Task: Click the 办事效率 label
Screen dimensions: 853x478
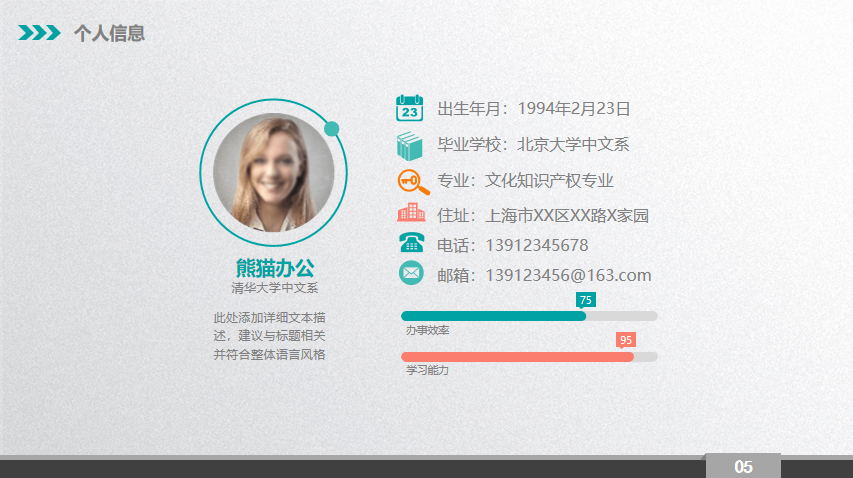Action: coord(428,330)
